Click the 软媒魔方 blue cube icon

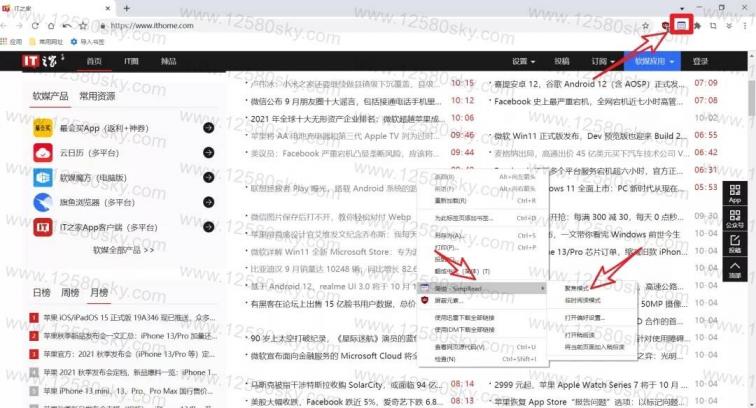pyautogui.click(x=43, y=177)
